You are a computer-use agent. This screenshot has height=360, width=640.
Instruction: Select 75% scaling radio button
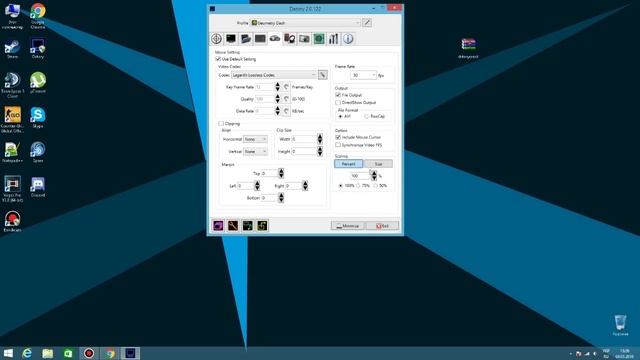pos(358,186)
